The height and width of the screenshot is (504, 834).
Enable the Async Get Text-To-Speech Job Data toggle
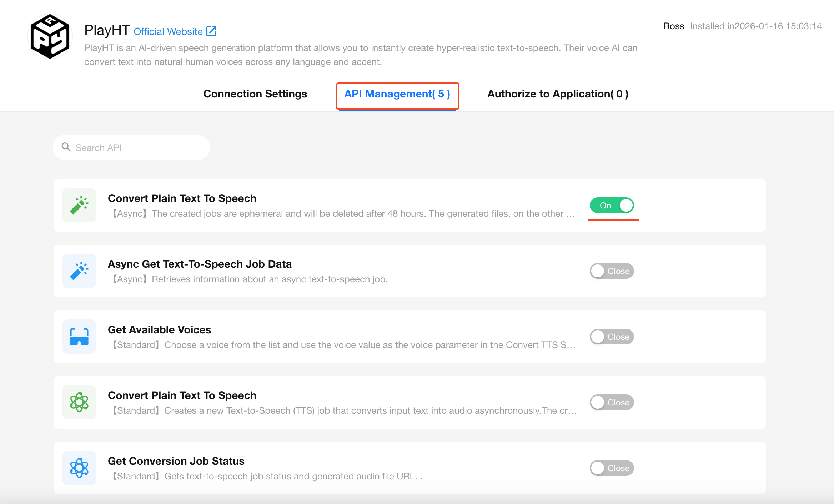coord(612,271)
